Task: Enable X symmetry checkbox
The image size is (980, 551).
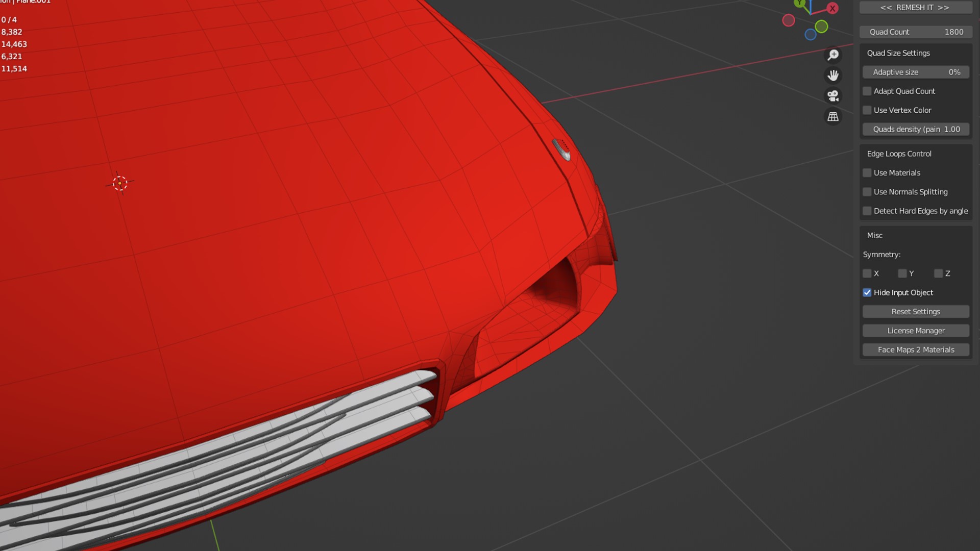Action: (867, 274)
